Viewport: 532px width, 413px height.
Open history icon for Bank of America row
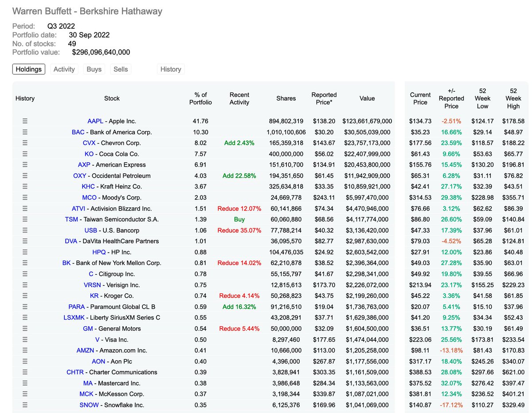pyautogui.click(x=25, y=132)
